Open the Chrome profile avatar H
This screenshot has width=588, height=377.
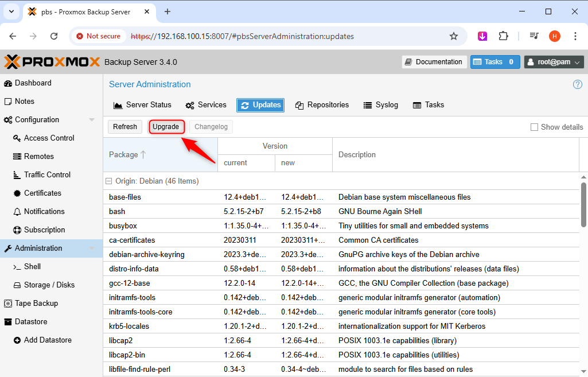[555, 36]
